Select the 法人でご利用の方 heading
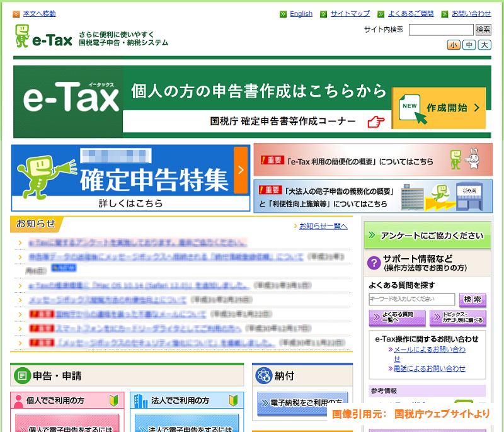 tap(180, 401)
